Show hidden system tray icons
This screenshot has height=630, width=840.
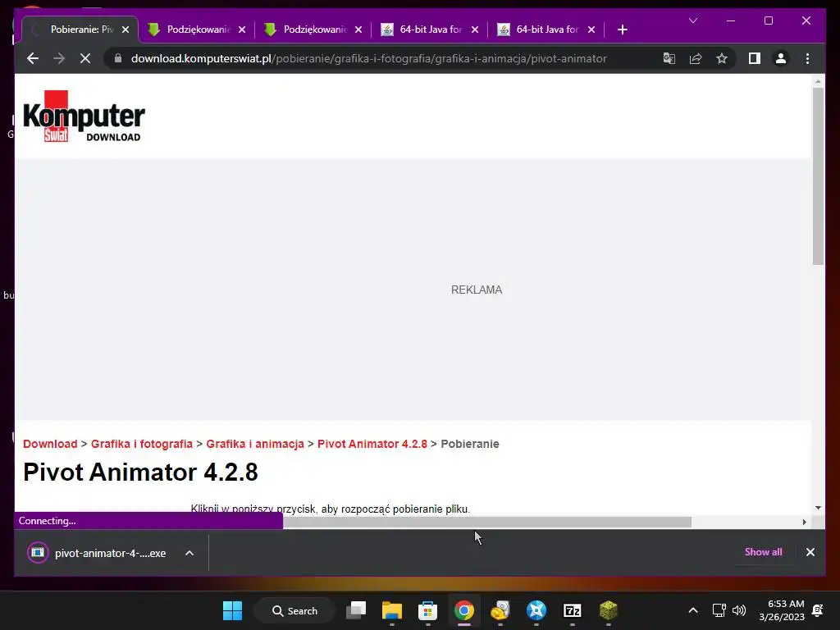pos(692,610)
